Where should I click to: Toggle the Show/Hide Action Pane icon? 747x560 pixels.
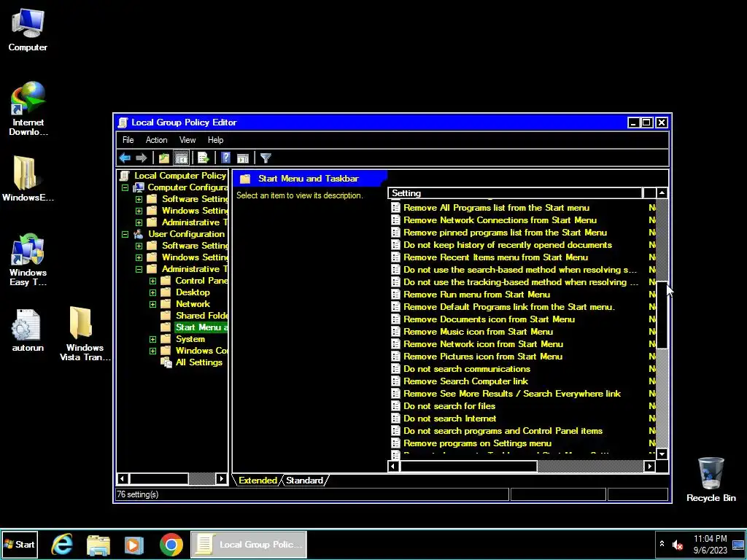243,157
